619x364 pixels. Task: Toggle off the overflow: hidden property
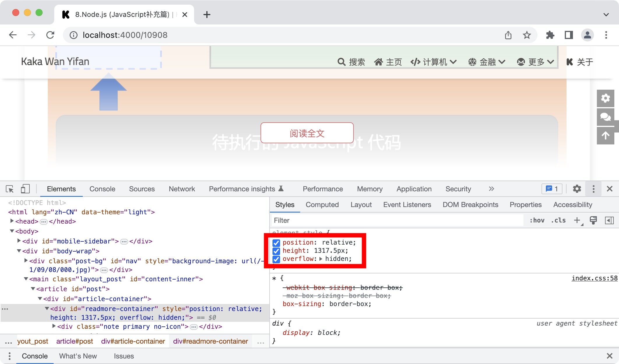tap(276, 259)
